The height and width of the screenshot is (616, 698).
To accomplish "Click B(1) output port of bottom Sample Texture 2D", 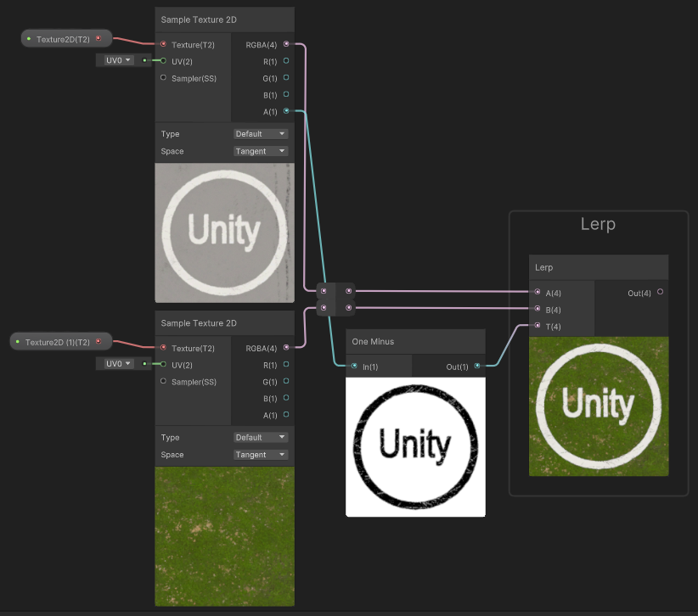I will 286,398.
